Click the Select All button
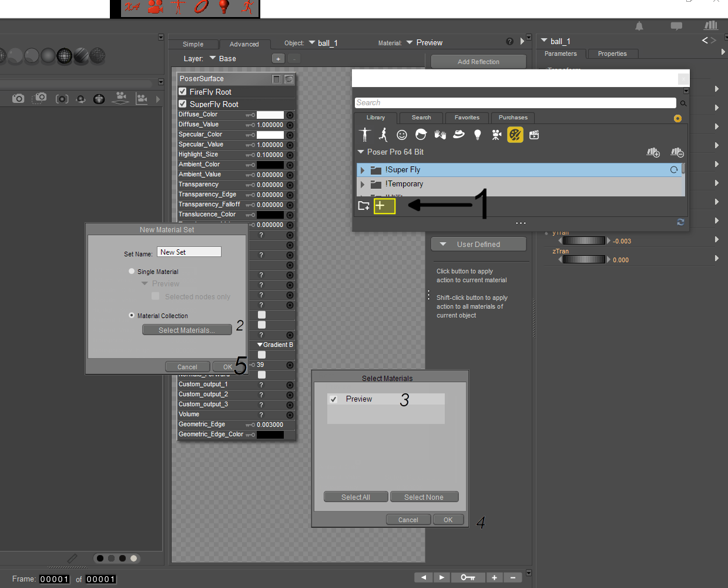The width and height of the screenshot is (728, 588). pyautogui.click(x=355, y=497)
